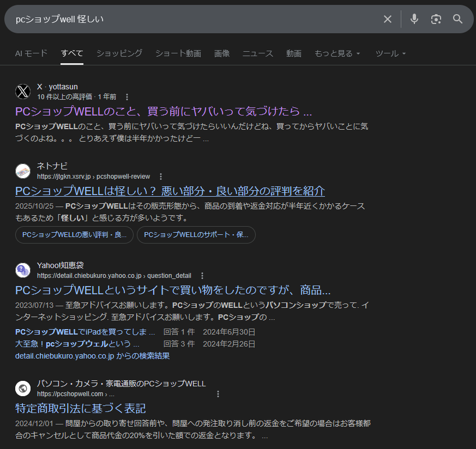Open the three-dot menu on the Yahoo!知恵袋 result
This screenshot has height=449, width=476.
[203, 275]
